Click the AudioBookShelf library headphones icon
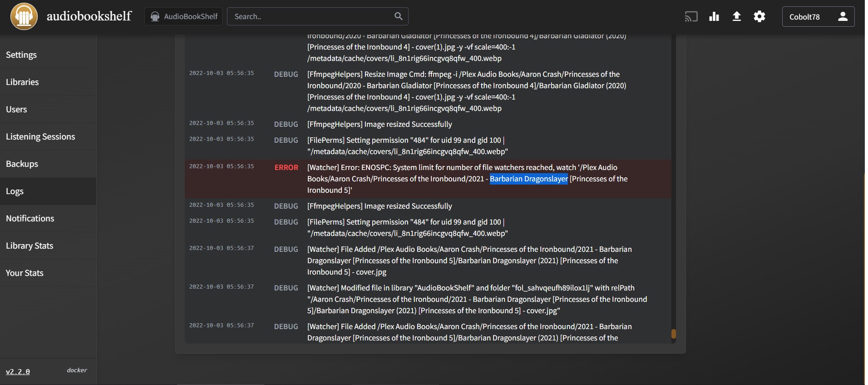Image resolution: width=868 pixels, height=385 pixels. coord(155,16)
